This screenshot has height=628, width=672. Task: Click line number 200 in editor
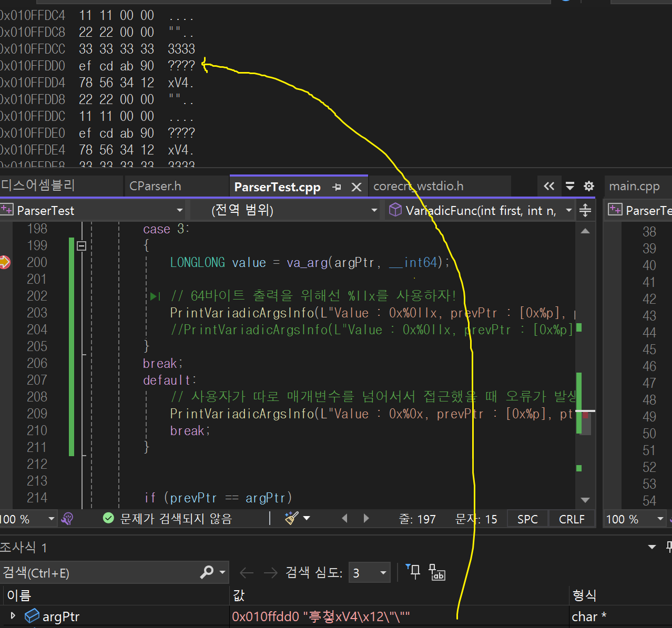coord(37,262)
